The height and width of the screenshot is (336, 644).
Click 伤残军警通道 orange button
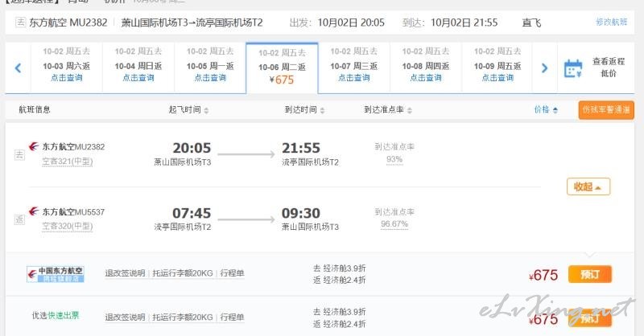606,110
